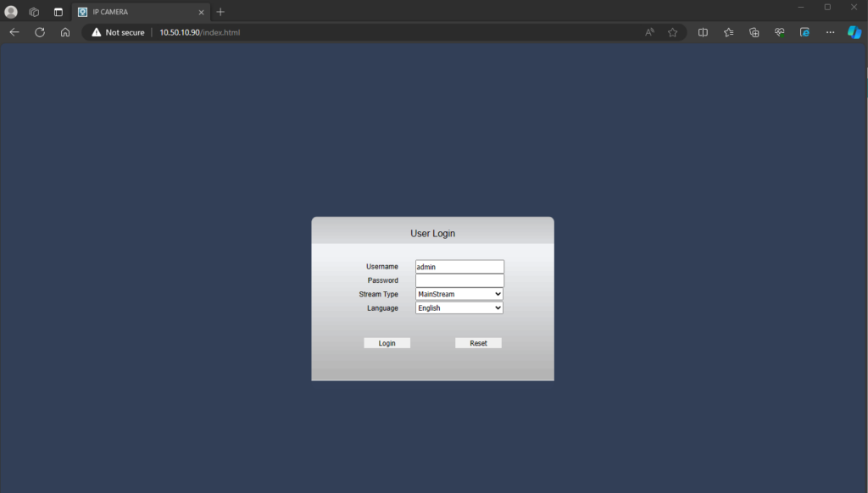Image resolution: width=868 pixels, height=493 pixels.
Task: Go to browser Home page
Action: 65,32
